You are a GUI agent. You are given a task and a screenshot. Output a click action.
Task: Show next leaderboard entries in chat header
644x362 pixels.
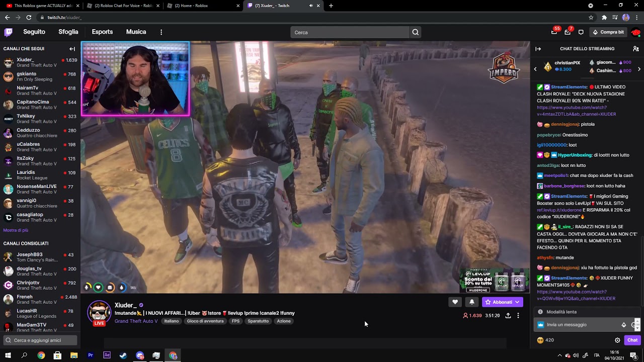tap(639, 69)
